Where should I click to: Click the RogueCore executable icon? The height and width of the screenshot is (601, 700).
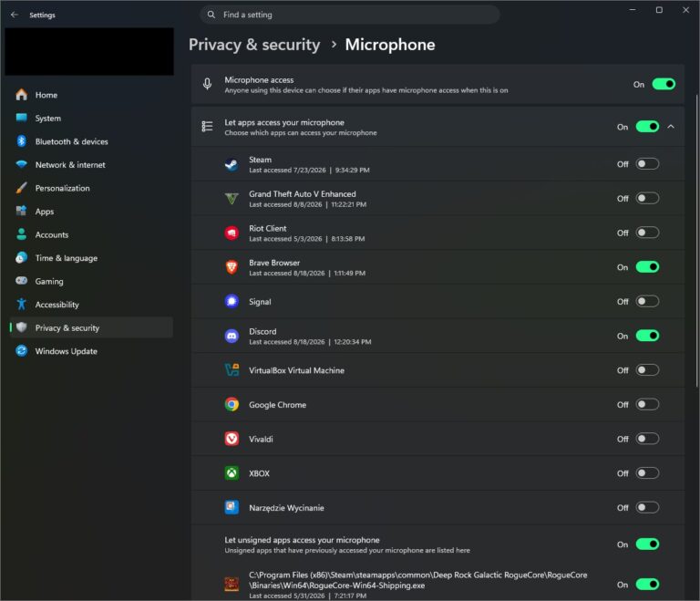(232, 584)
